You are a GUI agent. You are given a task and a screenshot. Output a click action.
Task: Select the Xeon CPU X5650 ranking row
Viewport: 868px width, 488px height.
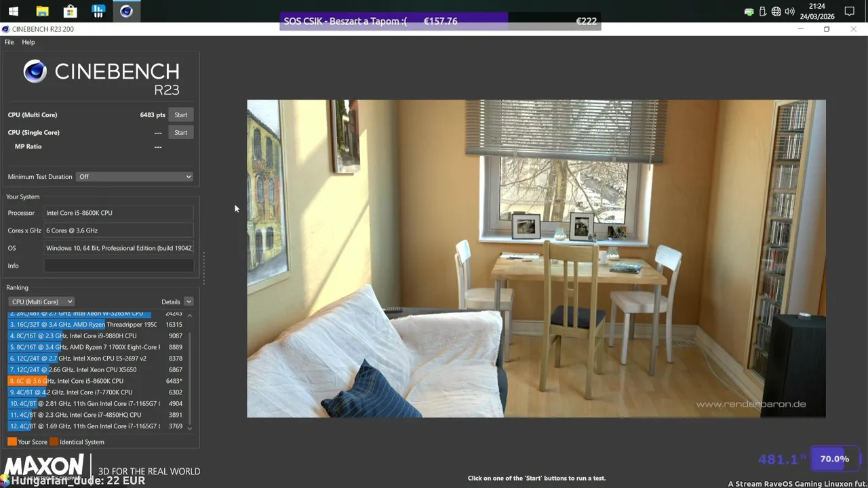pos(96,369)
